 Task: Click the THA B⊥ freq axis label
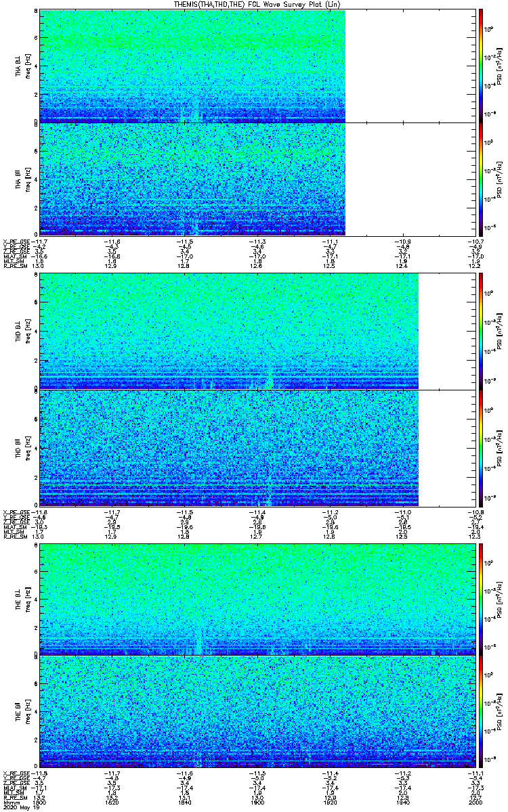tap(28, 66)
